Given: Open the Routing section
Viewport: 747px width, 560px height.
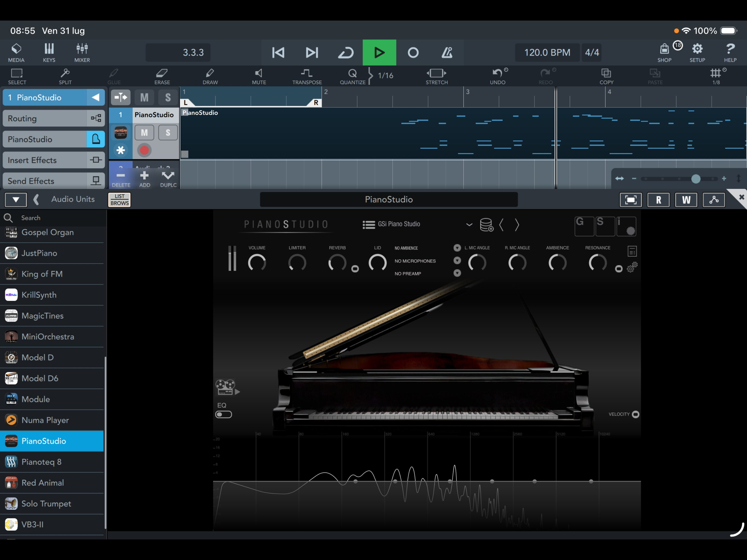Looking at the screenshot, I should tap(54, 119).
